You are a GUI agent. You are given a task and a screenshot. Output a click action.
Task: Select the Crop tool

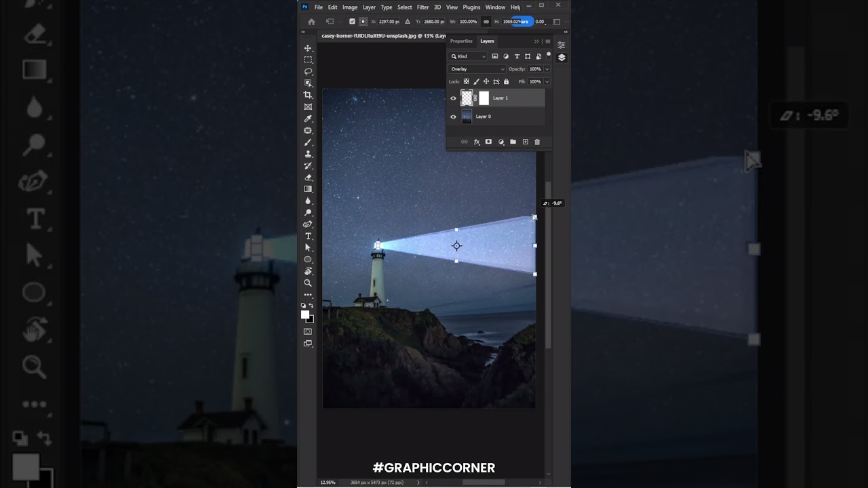click(308, 95)
